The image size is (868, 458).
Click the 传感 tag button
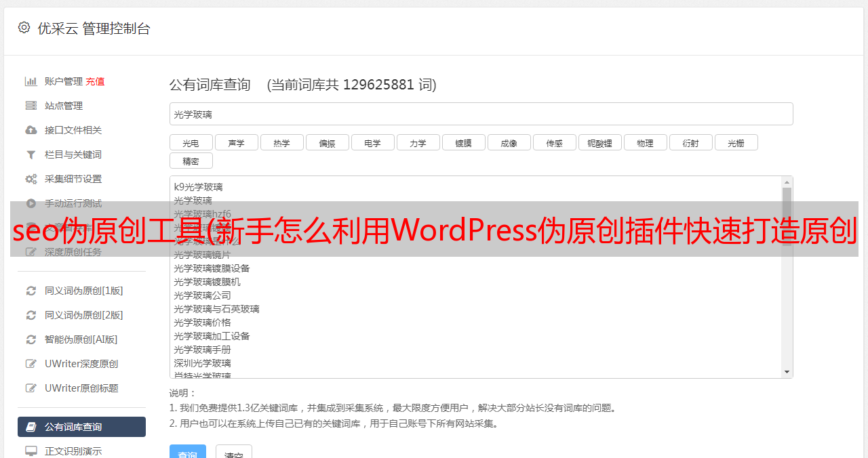click(554, 142)
